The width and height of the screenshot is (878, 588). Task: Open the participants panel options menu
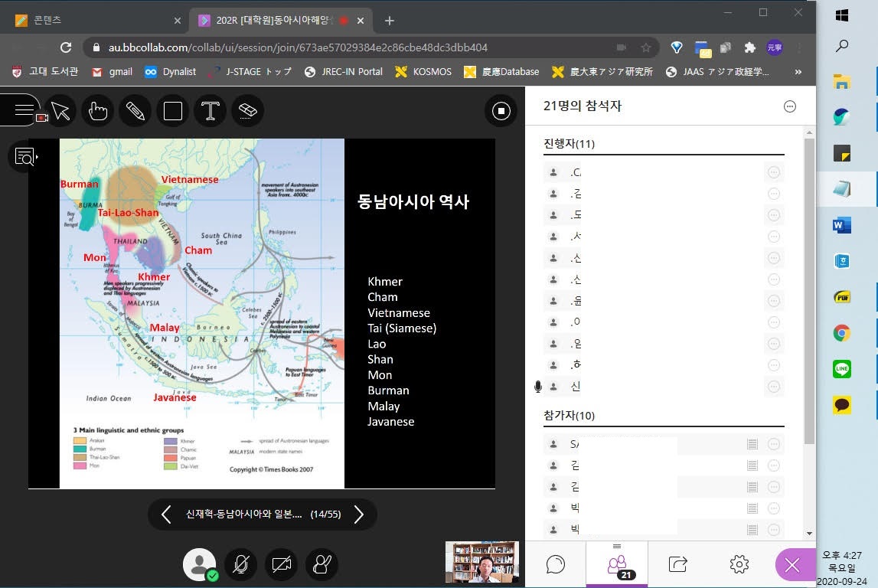(x=790, y=106)
